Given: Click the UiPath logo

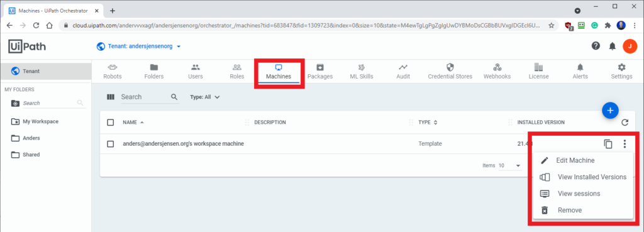Looking at the screenshot, I should (27, 47).
